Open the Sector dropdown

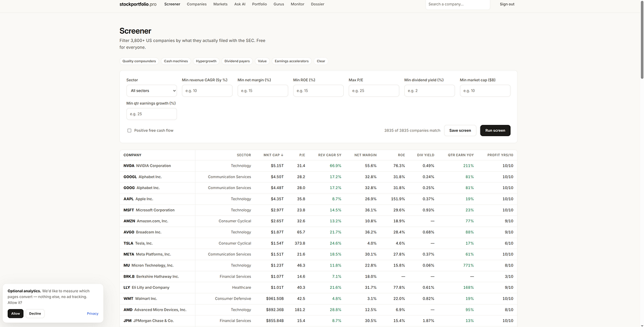tap(151, 91)
